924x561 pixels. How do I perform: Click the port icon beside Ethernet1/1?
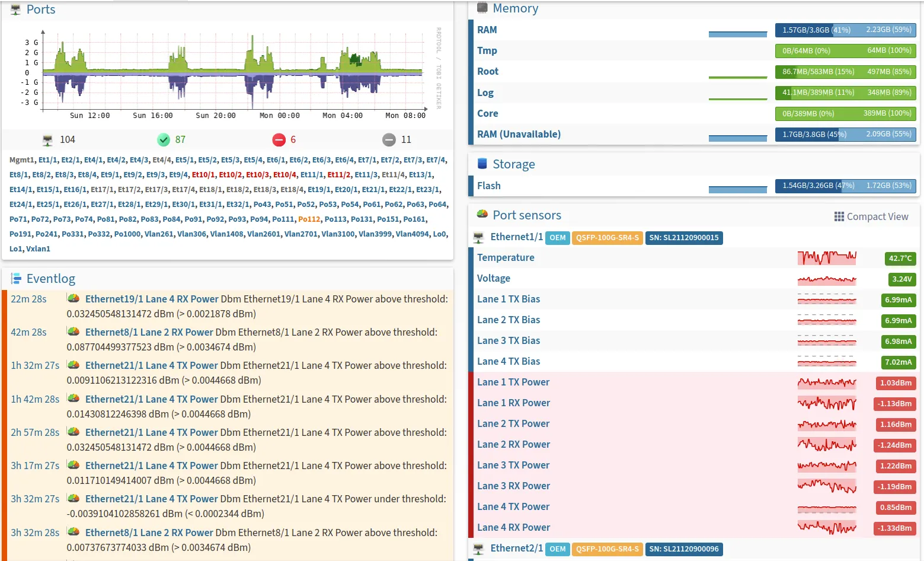click(479, 238)
